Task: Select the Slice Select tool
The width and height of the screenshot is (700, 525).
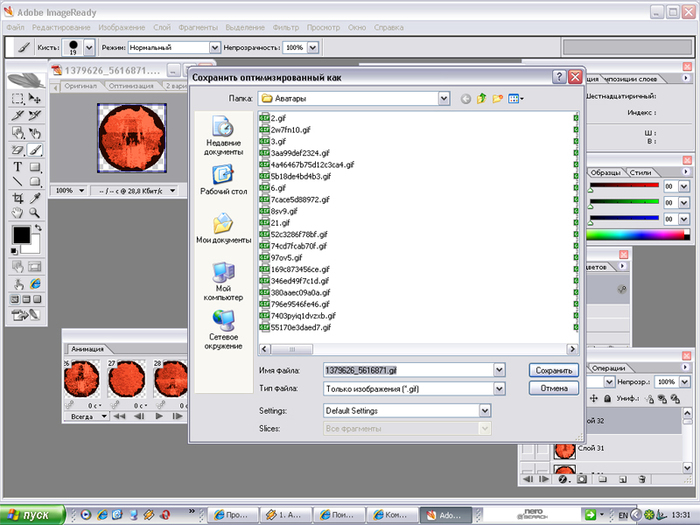Action: [x=35, y=115]
